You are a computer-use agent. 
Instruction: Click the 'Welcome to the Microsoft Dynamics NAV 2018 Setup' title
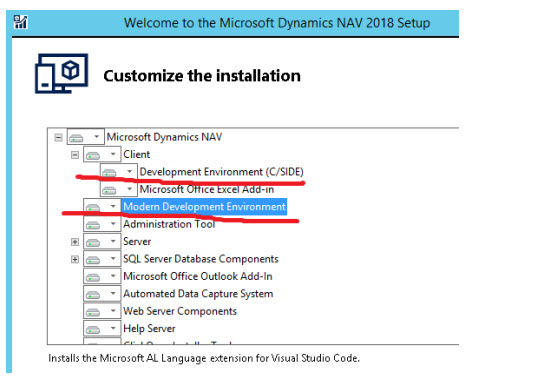[x=277, y=23]
